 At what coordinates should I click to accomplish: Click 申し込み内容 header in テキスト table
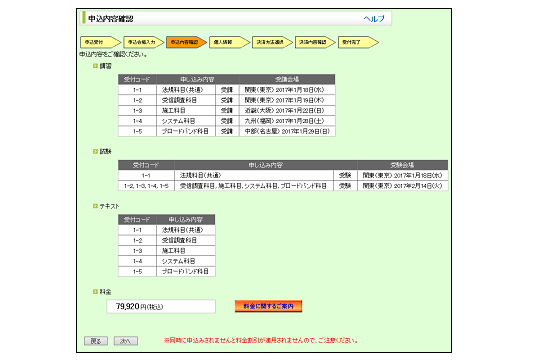click(x=186, y=220)
